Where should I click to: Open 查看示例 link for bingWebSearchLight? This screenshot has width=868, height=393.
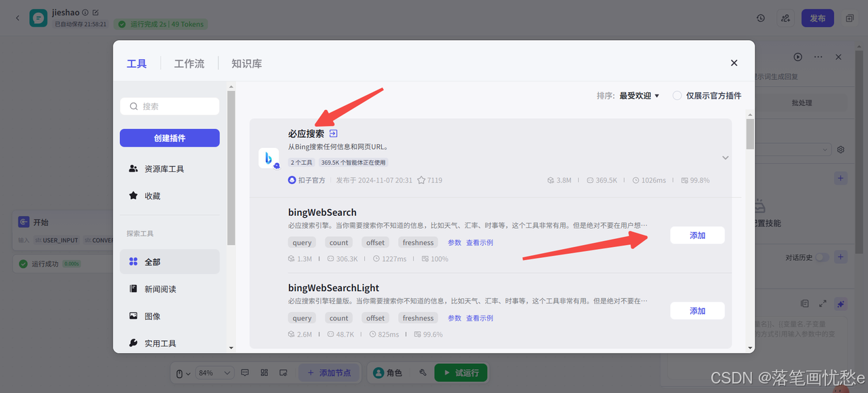(479, 318)
